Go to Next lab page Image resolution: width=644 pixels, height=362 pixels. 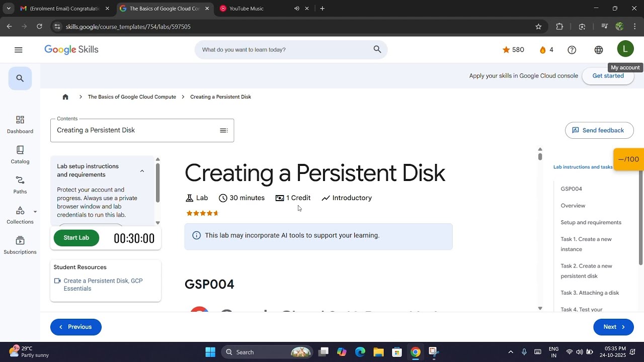[x=613, y=327]
